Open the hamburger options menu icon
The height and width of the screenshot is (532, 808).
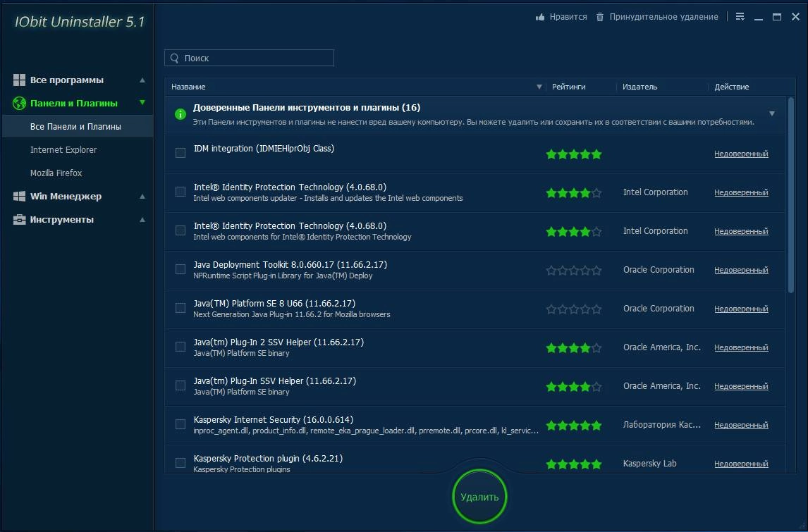point(740,16)
